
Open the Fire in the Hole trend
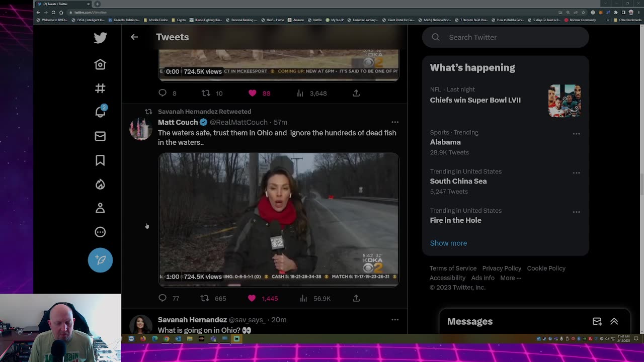tap(455, 221)
